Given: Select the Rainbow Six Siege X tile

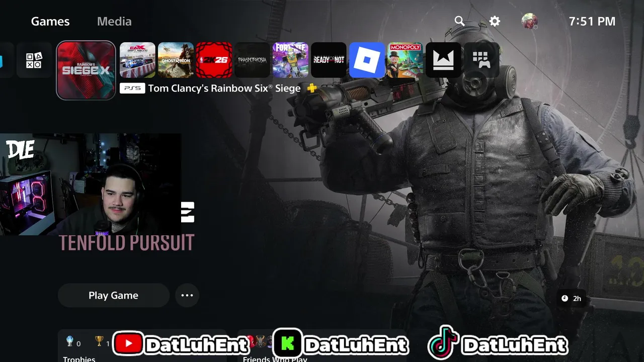Looking at the screenshot, I should [x=86, y=70].
